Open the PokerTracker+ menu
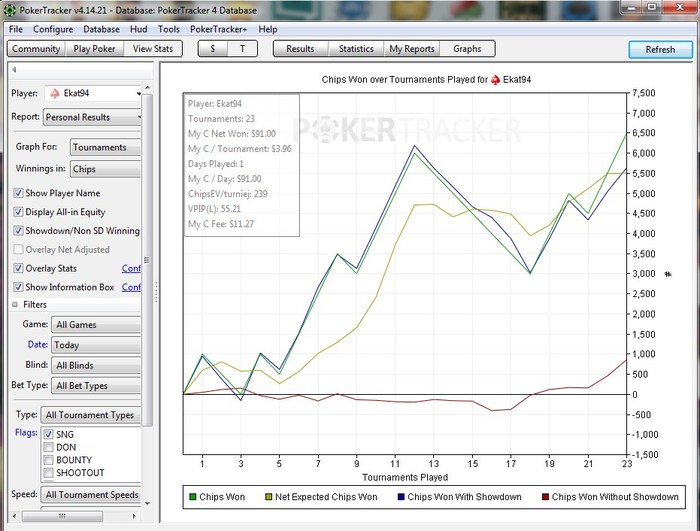700x531 pixels. (218, 29)
